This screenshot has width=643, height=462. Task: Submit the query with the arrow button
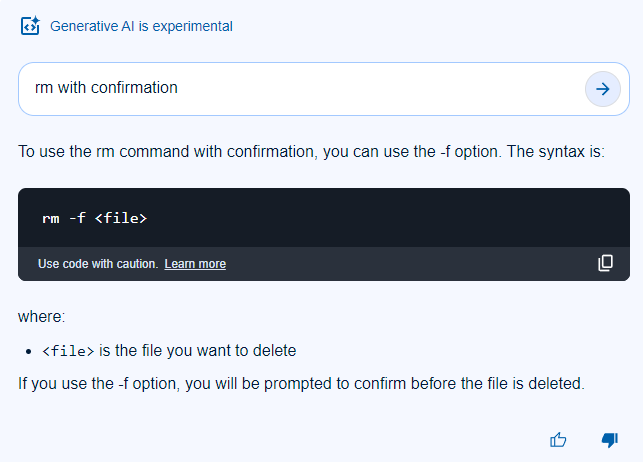(x=602, y=89)
